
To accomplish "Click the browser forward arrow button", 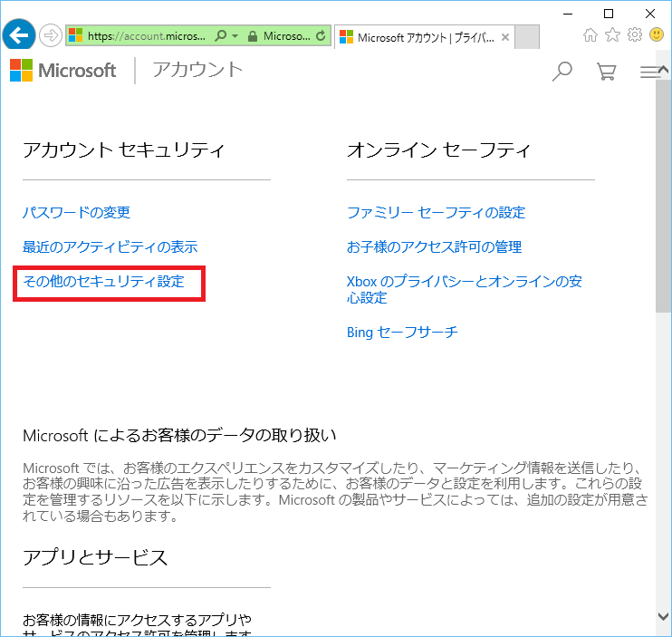I will [50, 35].
